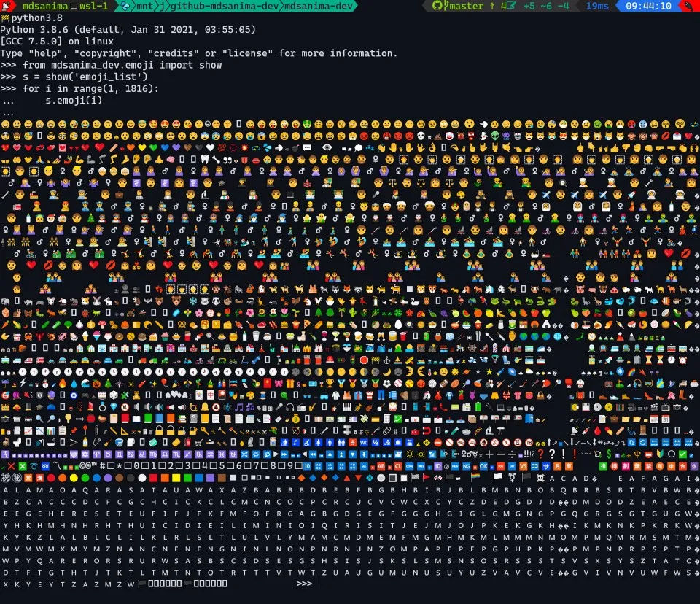700x604 pixels.
Task: Click the mdsanima user prompt segment
Action: coord(45,6)
